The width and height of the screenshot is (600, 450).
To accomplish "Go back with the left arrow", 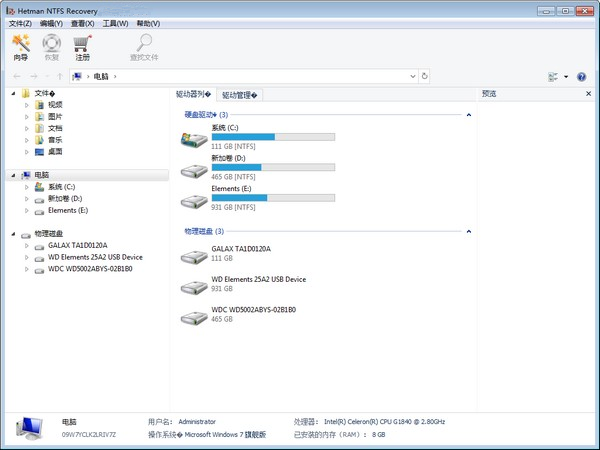I will pyautogui.click(x=17, y=77).
